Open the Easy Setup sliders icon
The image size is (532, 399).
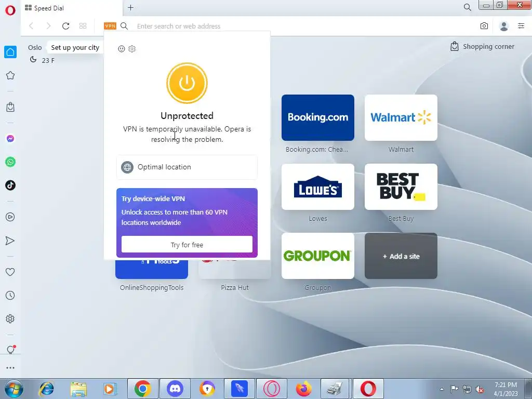click(521, 26)
